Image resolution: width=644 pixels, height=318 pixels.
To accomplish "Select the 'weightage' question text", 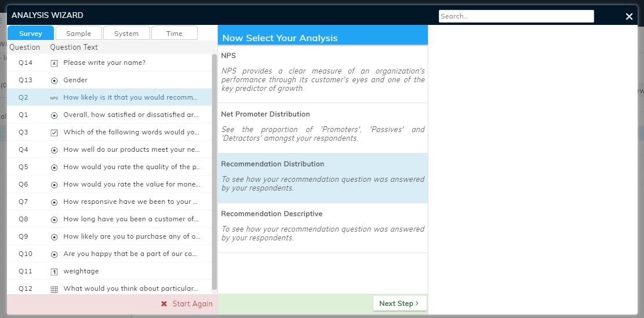I will pyautogui.click(x=81, y=271).
